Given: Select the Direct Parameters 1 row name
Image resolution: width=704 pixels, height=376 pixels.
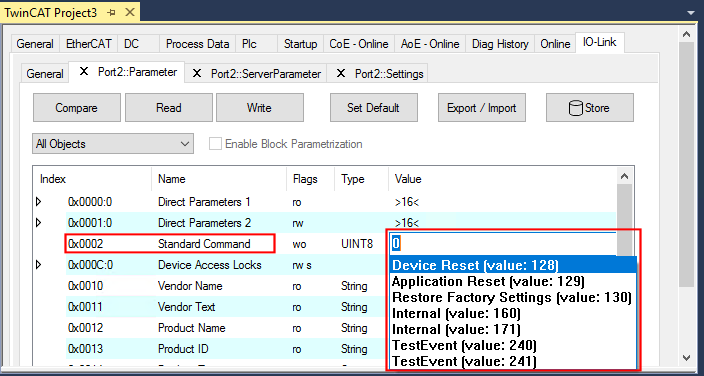Looking at the screenshot, I should point(204,202).
